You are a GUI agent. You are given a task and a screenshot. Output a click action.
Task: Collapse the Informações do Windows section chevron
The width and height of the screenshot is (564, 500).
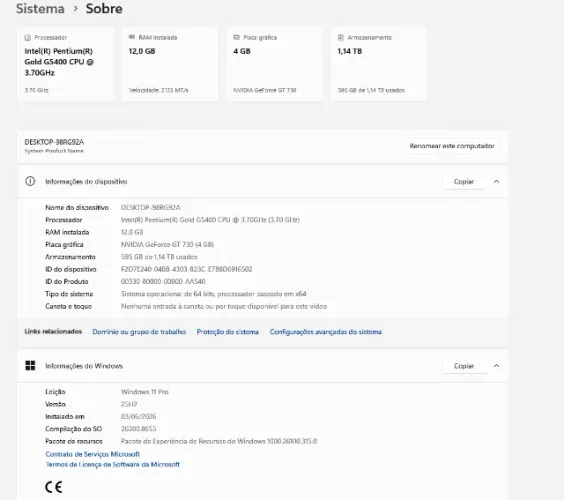pos(496,365)
